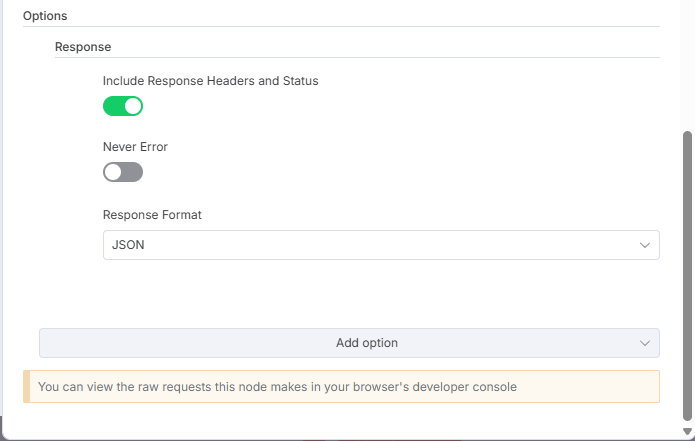This screenshot has width=695, height=441.
Task: Click the Response Format label
Action: [152, 215]
